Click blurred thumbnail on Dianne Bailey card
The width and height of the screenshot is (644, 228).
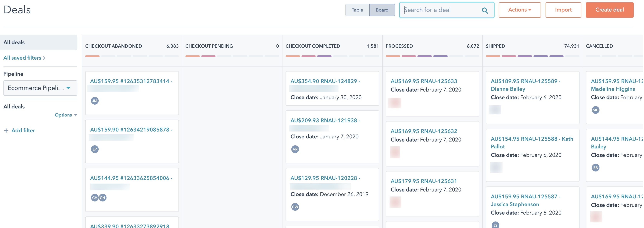coord(495,110)
